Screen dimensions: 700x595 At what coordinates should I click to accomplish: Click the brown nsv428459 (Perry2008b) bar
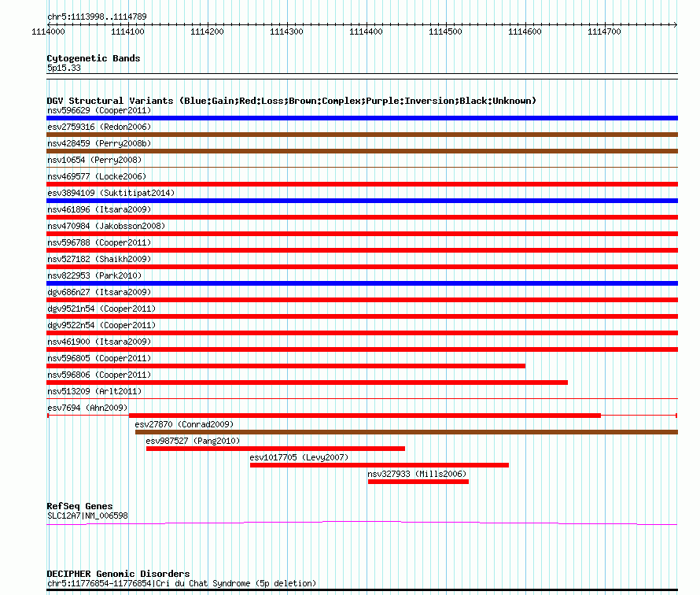pos(362,151)
